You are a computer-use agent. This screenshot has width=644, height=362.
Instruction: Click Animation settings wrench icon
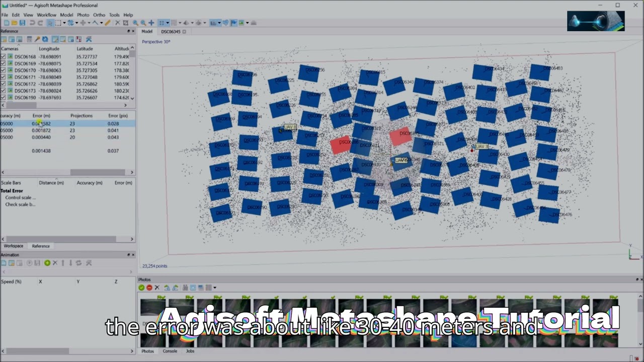pyautogui.click(x=89, y=263)
